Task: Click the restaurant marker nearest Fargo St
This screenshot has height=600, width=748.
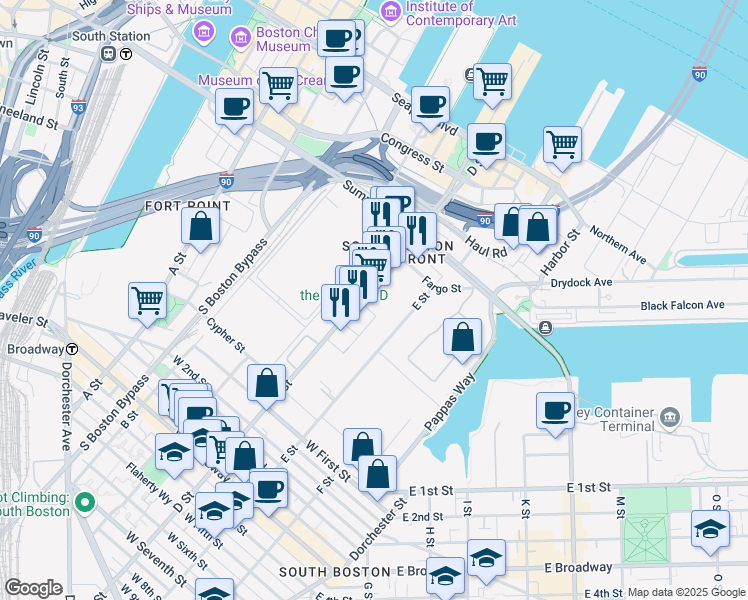Action: pos(417,231)
